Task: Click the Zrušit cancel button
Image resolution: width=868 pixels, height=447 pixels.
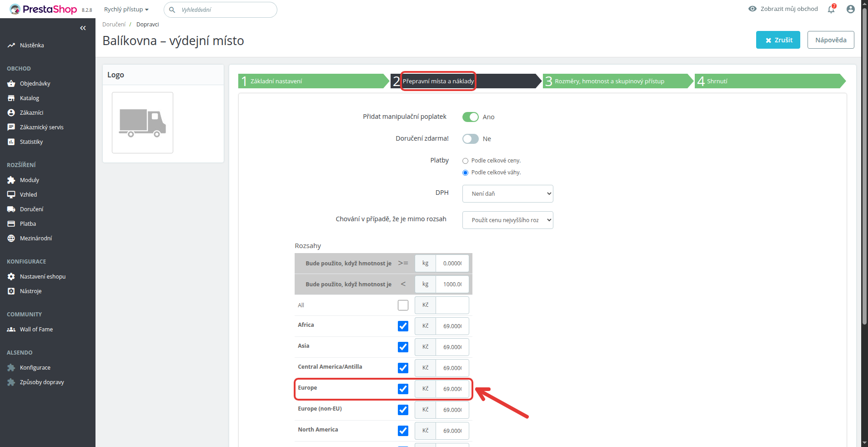Action: tap(778, 40)
